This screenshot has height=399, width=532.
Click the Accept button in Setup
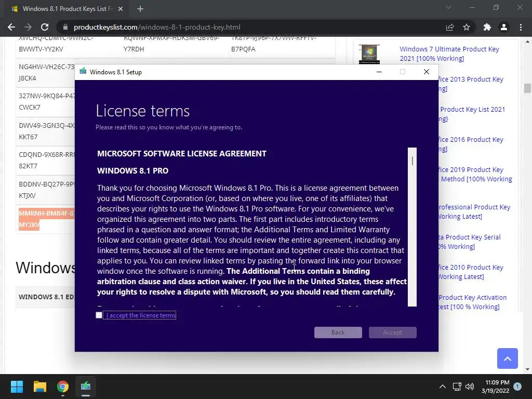click(393, 332)
